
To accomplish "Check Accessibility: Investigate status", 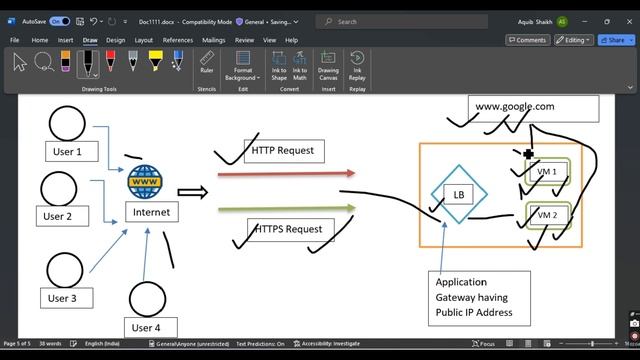I will 327,344.
